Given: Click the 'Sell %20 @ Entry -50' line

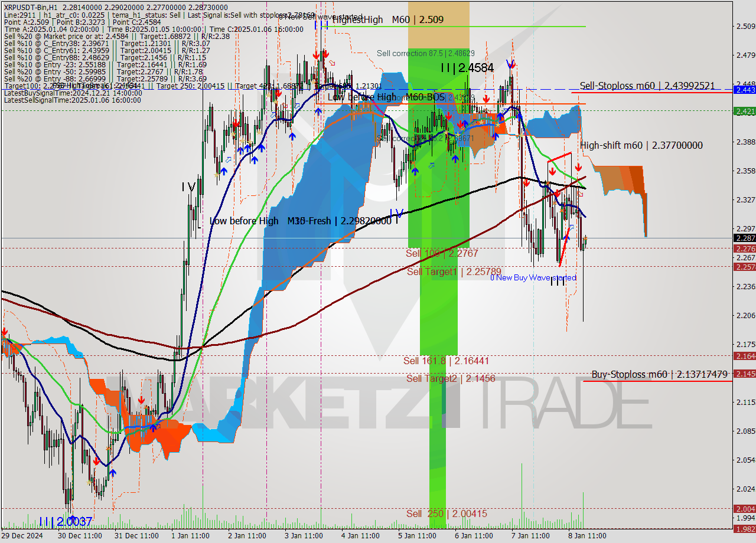Looking at the screenshot, I should 105,72.
